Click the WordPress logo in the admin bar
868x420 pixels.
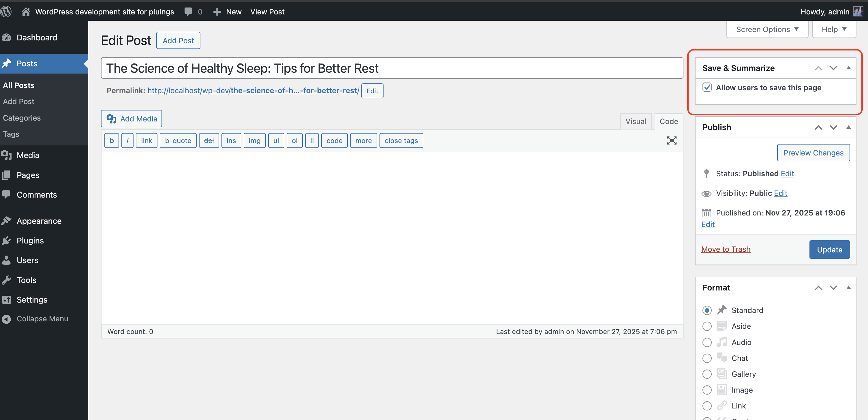6,12
